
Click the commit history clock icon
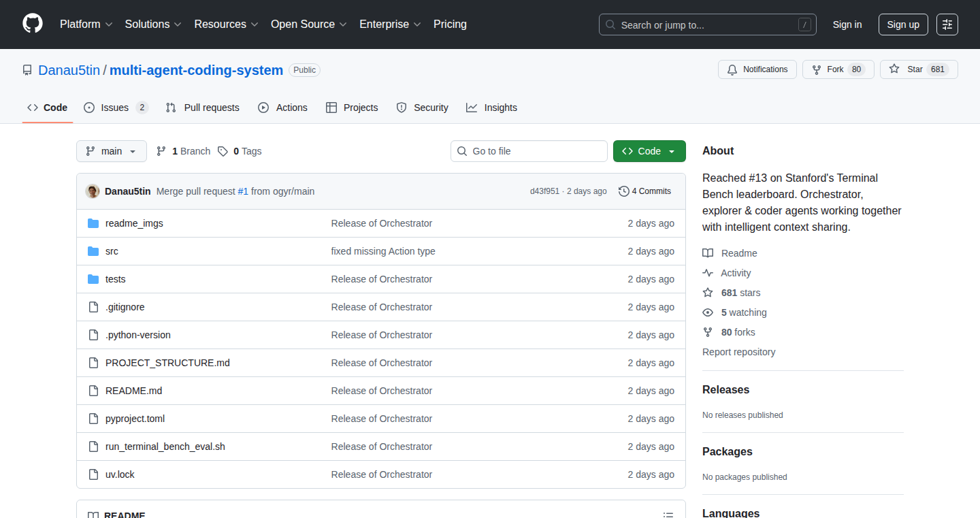(623, 191)
